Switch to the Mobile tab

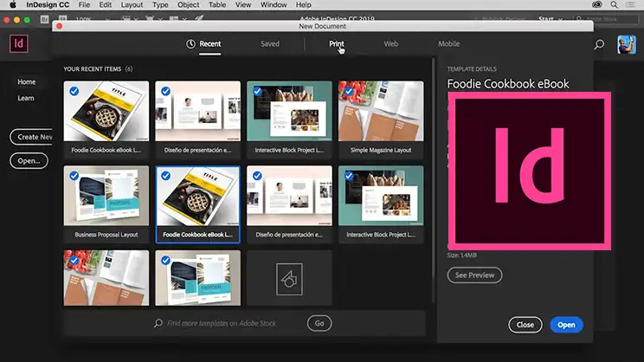tap(448, 44)
